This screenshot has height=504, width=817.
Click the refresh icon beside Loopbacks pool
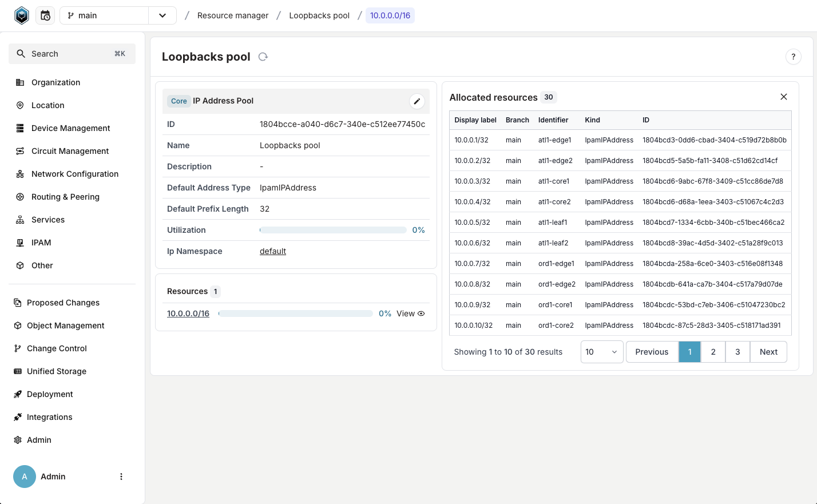pyautogui.click(x=263, y=57)
